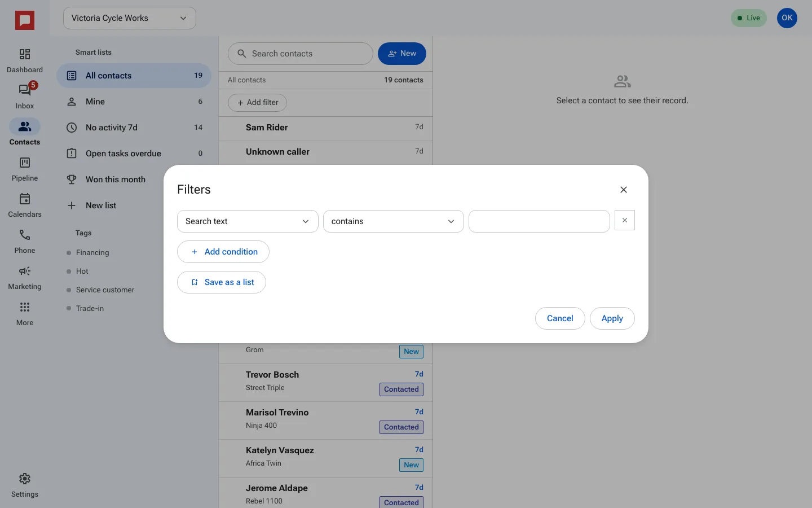Open the Pipeline board icon
812x508 pixels.
25,163
